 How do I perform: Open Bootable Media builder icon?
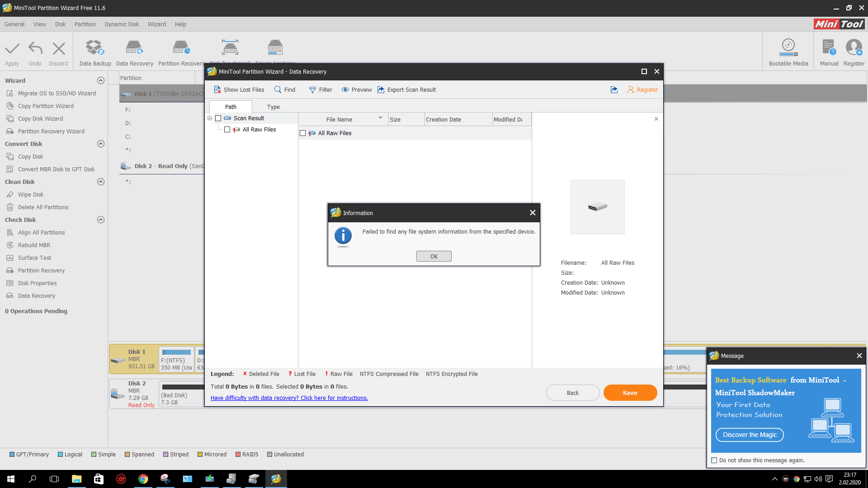788,47
